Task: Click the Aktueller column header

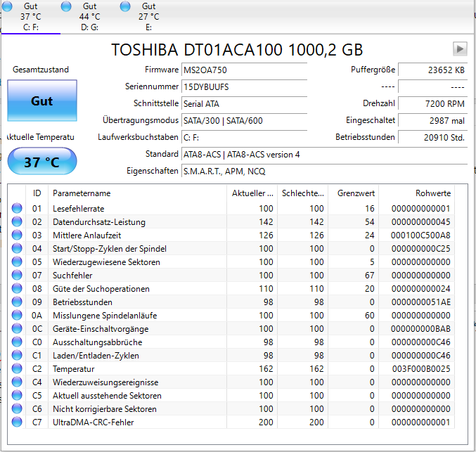Action: tap(252, 193)
